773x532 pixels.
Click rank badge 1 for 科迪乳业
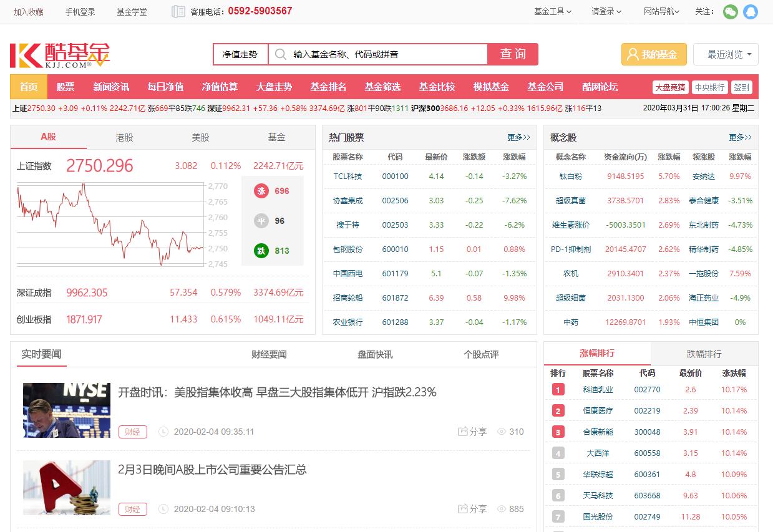point(558,390)
